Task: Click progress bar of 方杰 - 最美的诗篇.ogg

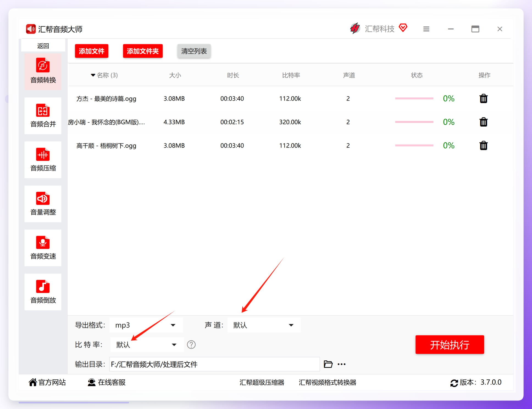Action: (414, 98)
